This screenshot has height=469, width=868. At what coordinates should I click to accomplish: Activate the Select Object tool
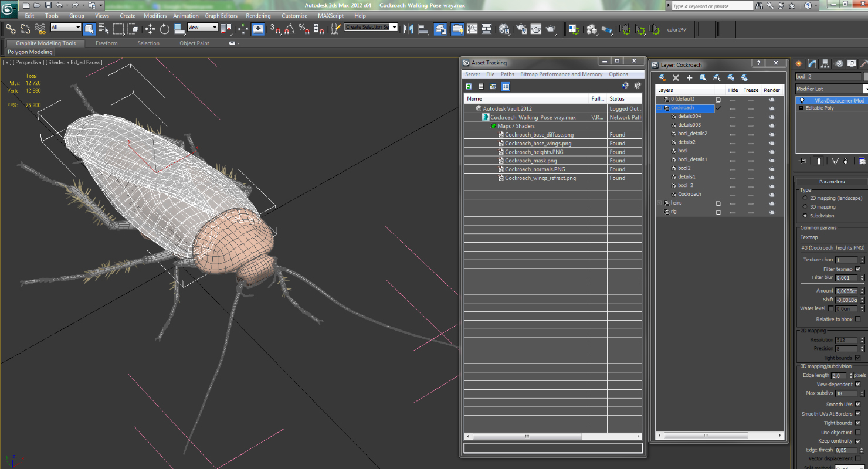click(89, 28)
